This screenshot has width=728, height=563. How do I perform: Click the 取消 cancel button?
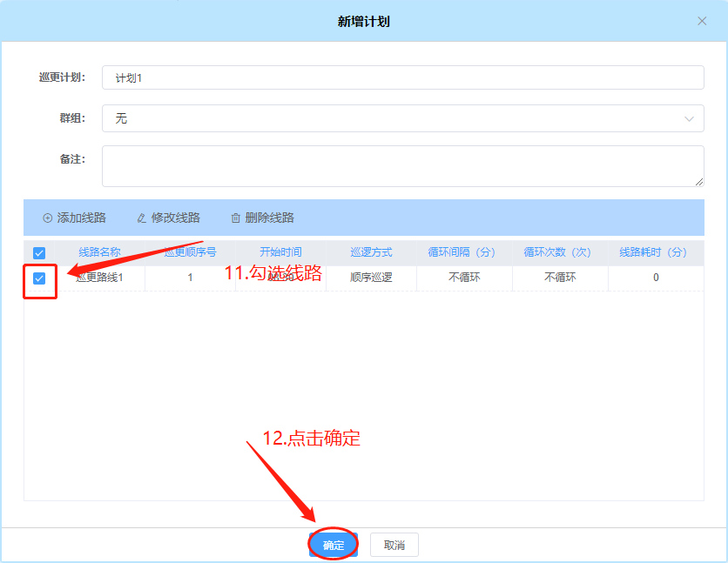pos(393,544)
